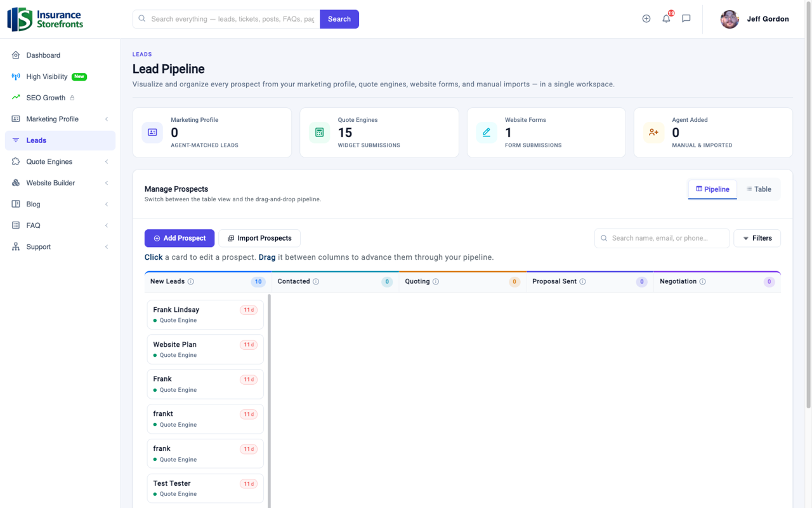Click the Agent Added person-plus icon
Viewport: 812px width, 508px height.
pyautogui.click(x=653, y=132)
